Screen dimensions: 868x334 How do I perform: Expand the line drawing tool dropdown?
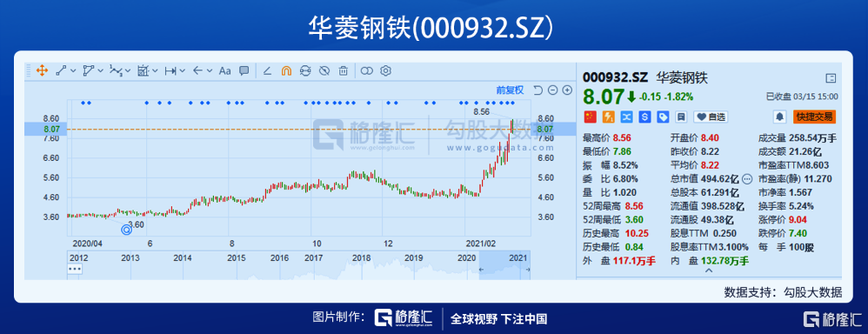(73, 70)
